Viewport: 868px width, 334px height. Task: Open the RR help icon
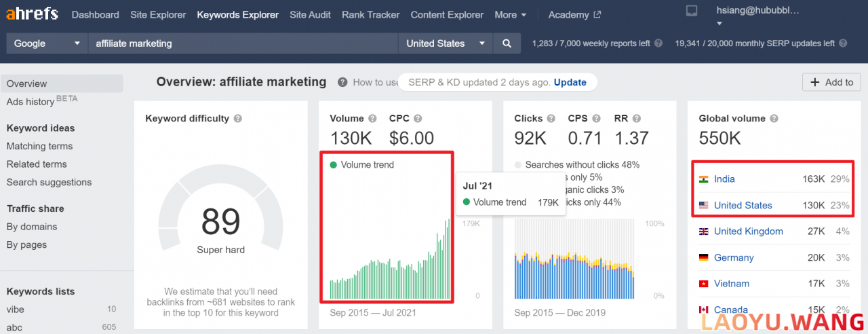pos(638,118)
